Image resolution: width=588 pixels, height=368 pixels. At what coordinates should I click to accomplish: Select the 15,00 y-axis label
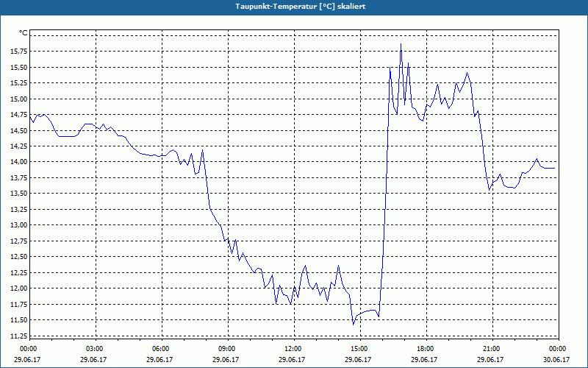19,99
